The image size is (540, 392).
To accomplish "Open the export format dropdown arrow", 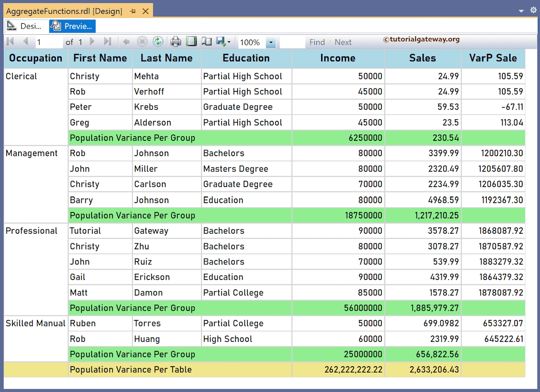I will pos(229,42).
